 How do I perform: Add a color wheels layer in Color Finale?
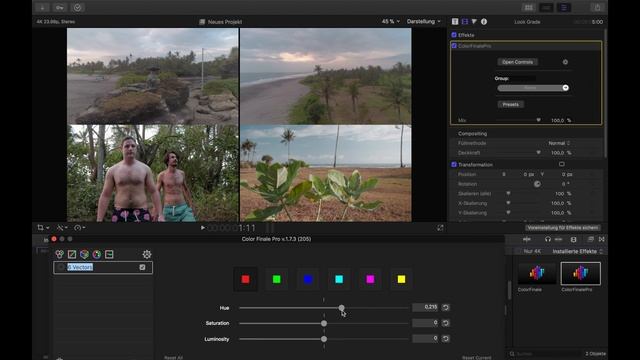[60, 254]
